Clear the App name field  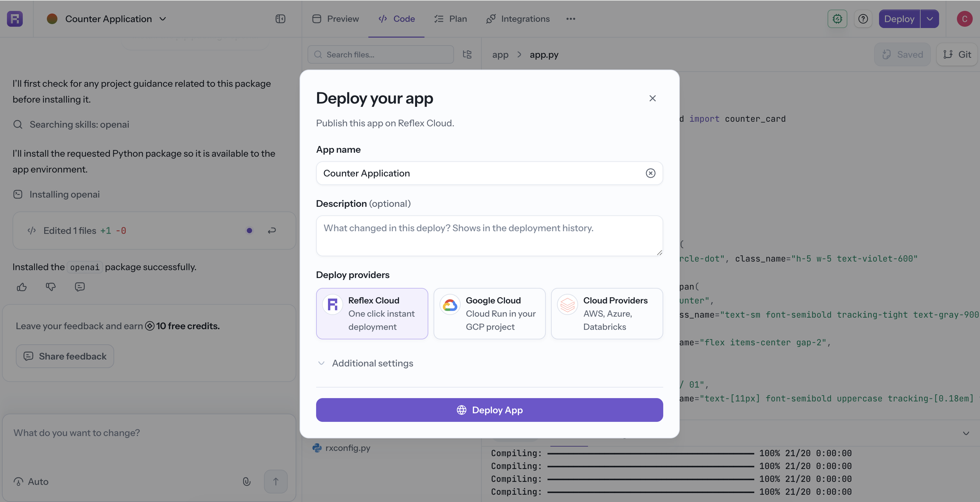[x=651, y=173]
